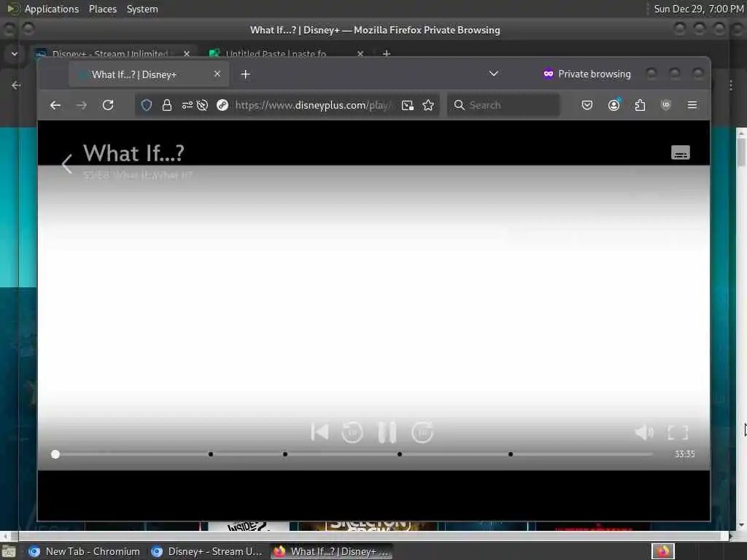Go back using the Firefox back arrow
The width and height of the screenshot is (747, 560).
point(55,105)
